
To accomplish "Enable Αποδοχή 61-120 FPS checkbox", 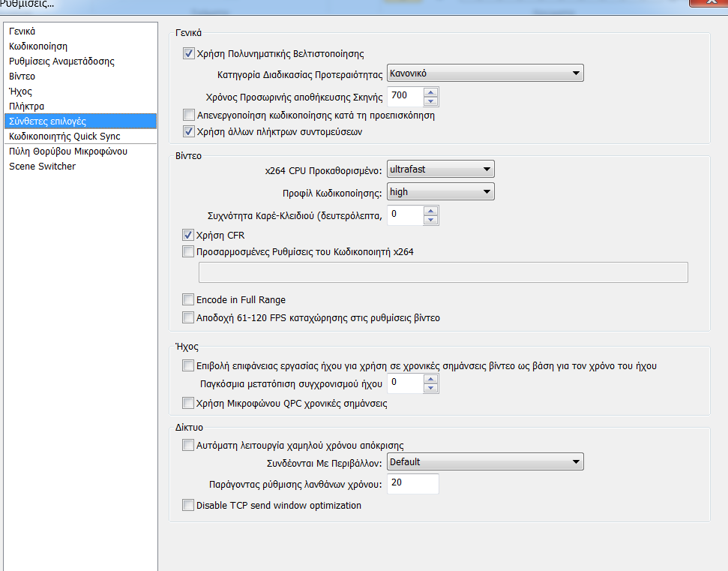I will coord(188,318).
